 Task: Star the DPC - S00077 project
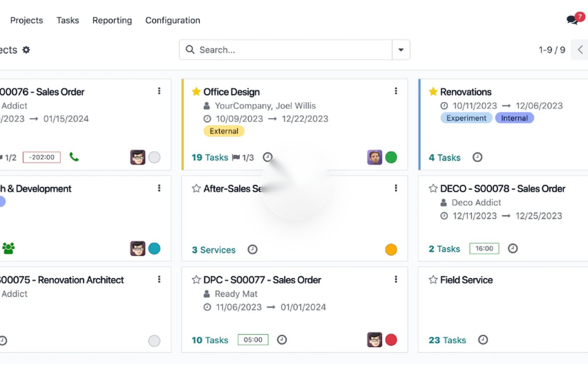click(x=196, y=280)
